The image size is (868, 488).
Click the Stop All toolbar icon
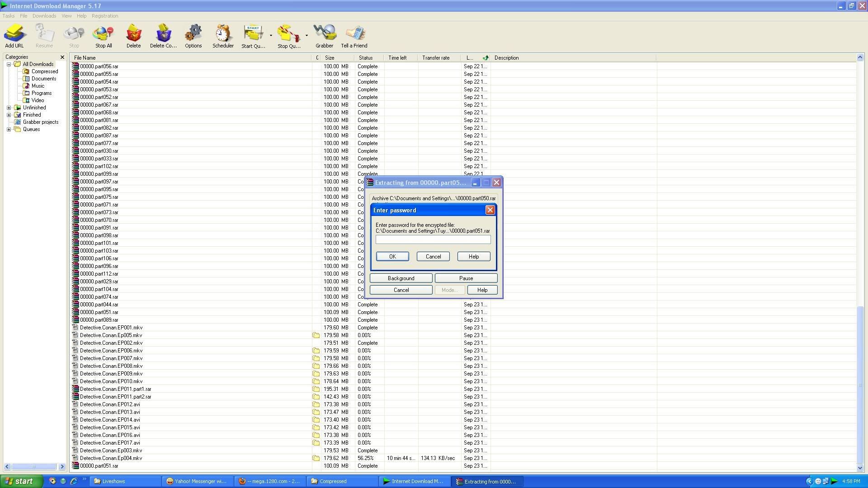click(x=104, y=36)
